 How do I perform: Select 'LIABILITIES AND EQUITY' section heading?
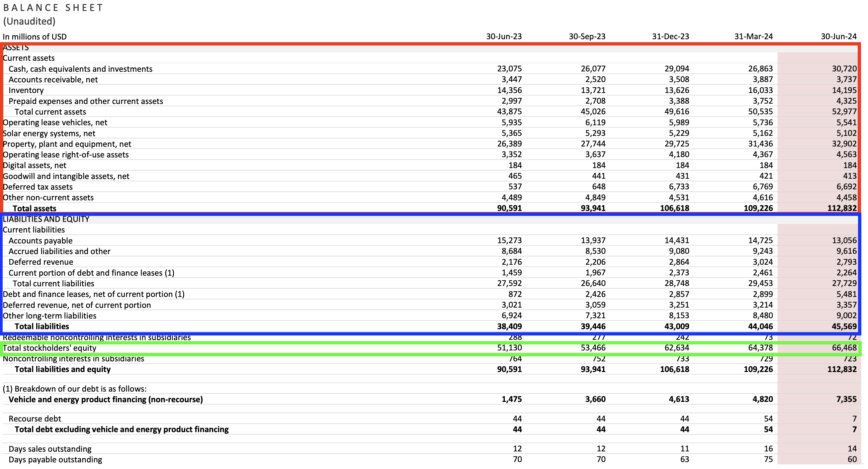[46, 219]
